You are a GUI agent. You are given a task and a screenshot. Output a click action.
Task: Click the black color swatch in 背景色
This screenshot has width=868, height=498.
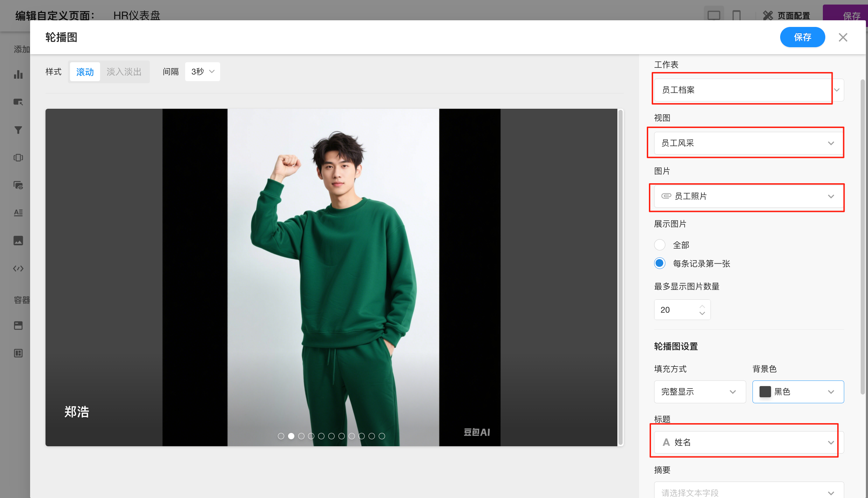765,392
